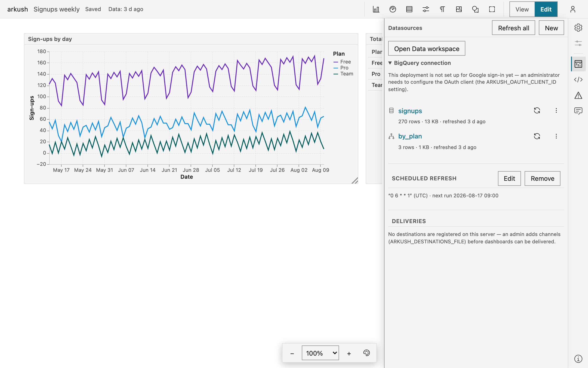Open the signups datasource link
The height and width of the screenshot is (368, 588).
click(410, 111)
